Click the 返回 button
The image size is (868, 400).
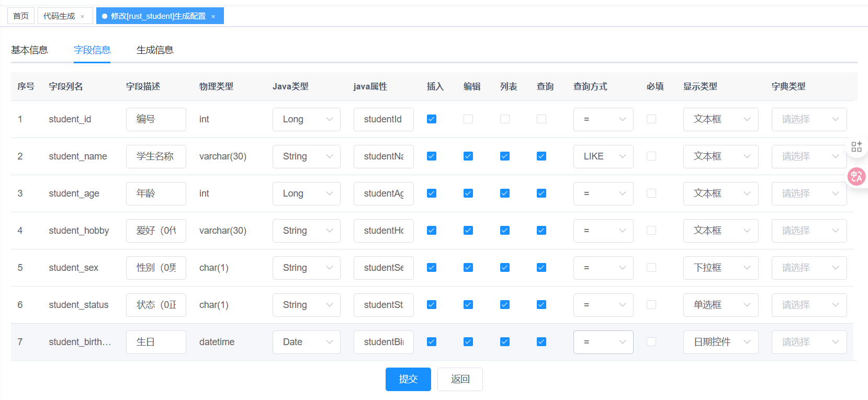pos(460,379)
